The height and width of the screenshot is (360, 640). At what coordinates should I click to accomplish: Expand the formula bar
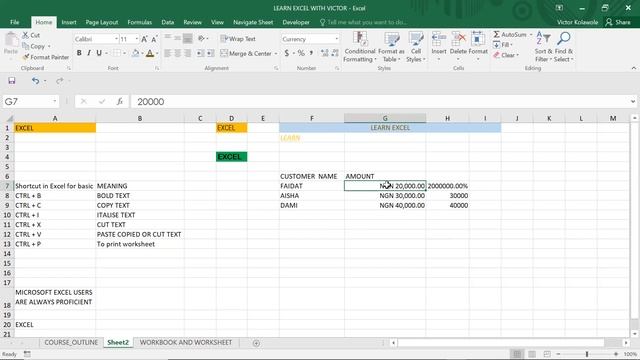point(633,102)
